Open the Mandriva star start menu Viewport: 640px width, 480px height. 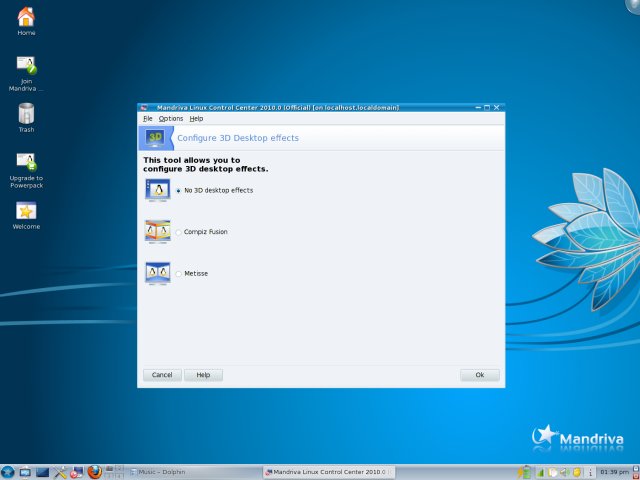(x=8, y=472)
